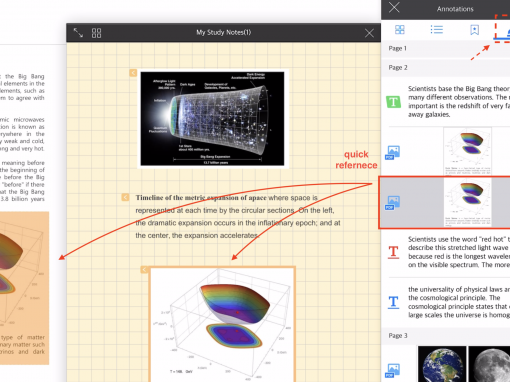
Task: Click the expand arrows icon in Study Notes header
Action: click(x=78, y=33)
